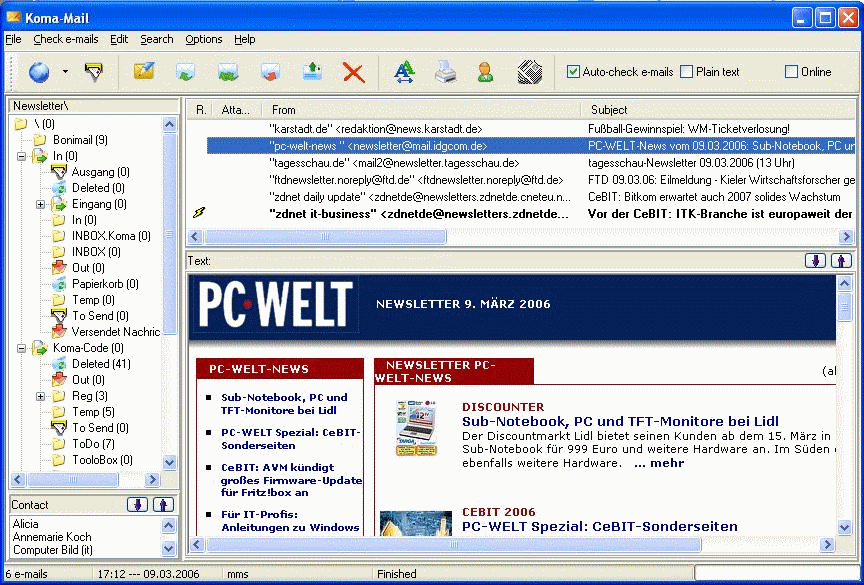Click the e-mail list horizontal scrollbar thumb
Viewport: 864px width, 585px height.
pos(325,237)
